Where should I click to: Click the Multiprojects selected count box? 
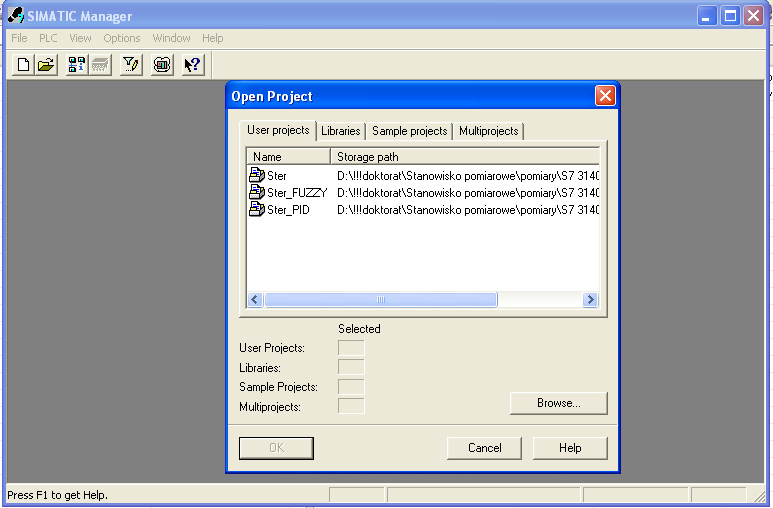click(351, 406)
